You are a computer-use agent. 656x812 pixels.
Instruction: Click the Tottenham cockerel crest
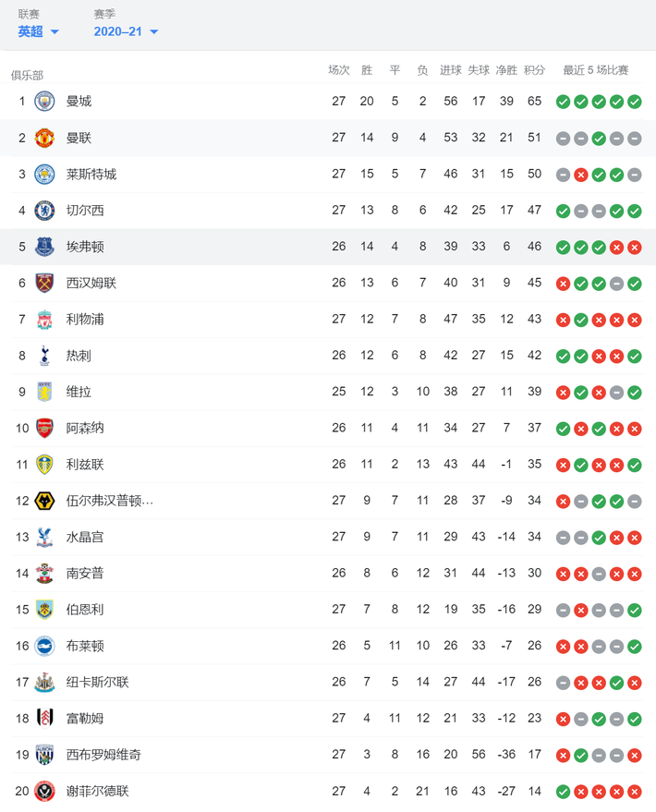pos(44,356)
